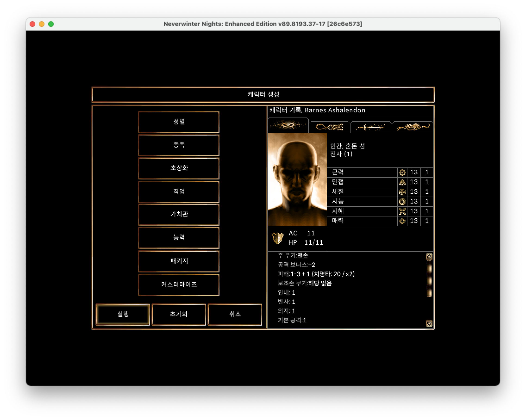Viewport: 526px width, 420px height.
Task: Click the Strength (근력) ability icon
Action: 402,172
